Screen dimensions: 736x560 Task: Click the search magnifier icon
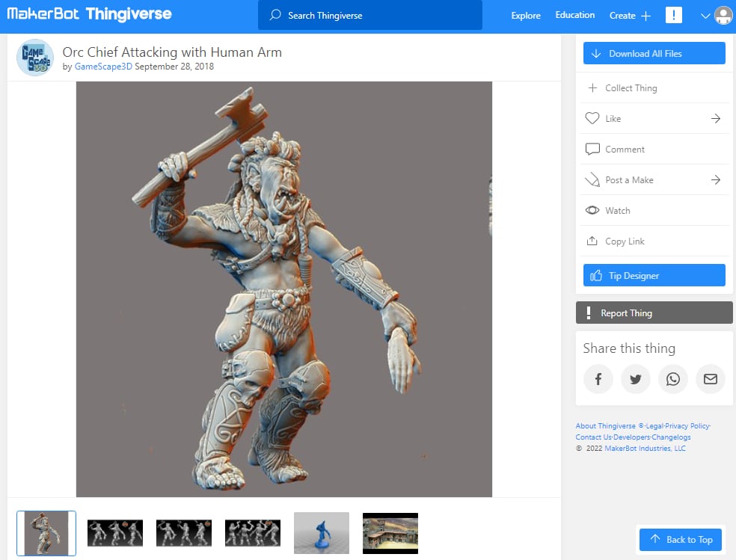click(x=275, y=15)
